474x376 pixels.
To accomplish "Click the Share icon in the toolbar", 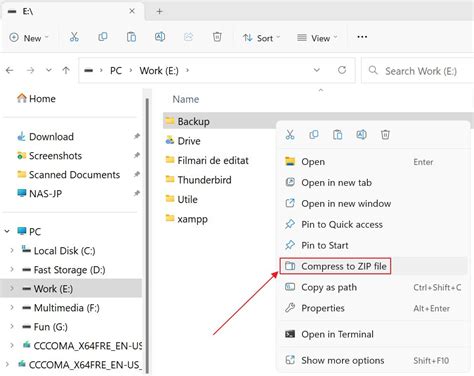I will click(x=188, y=37).
